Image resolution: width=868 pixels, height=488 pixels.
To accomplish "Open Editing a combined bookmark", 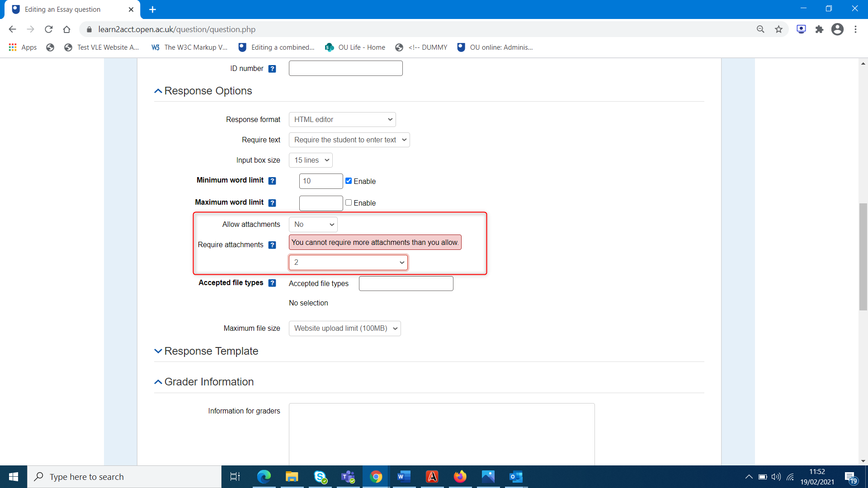I will [x=276, y=47].
